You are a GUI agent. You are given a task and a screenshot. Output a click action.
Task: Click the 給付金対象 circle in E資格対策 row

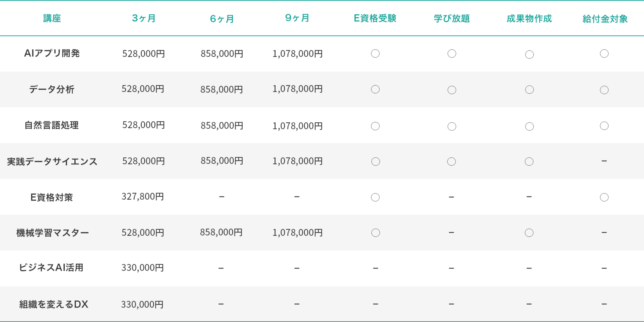(x=604, y=197)
